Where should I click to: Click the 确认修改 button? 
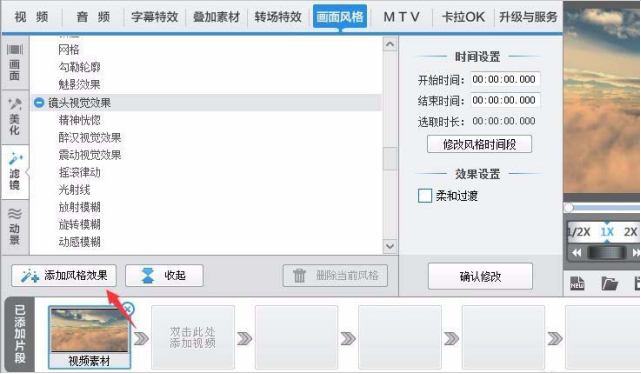pyautogui.click(x=480, y=277)
